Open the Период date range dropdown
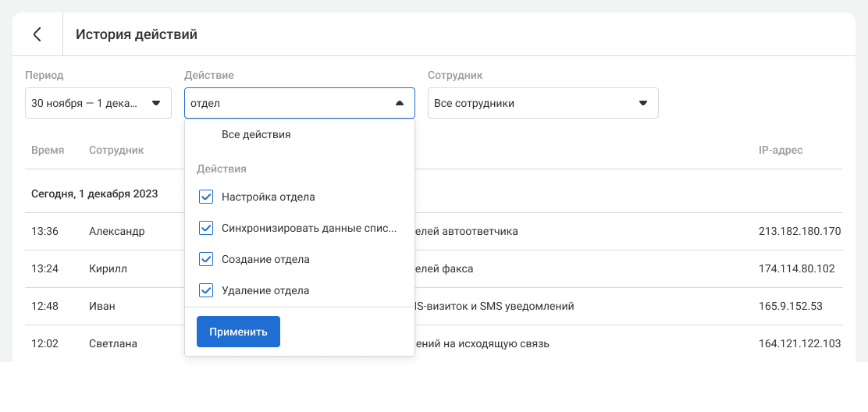This screenshot has width=868, height=412. tap(98, 103)
